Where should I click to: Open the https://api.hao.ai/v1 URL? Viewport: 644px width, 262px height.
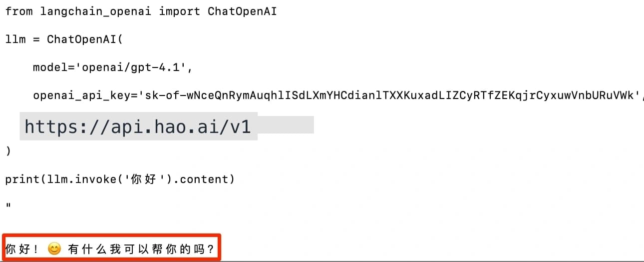pos(138,127)
